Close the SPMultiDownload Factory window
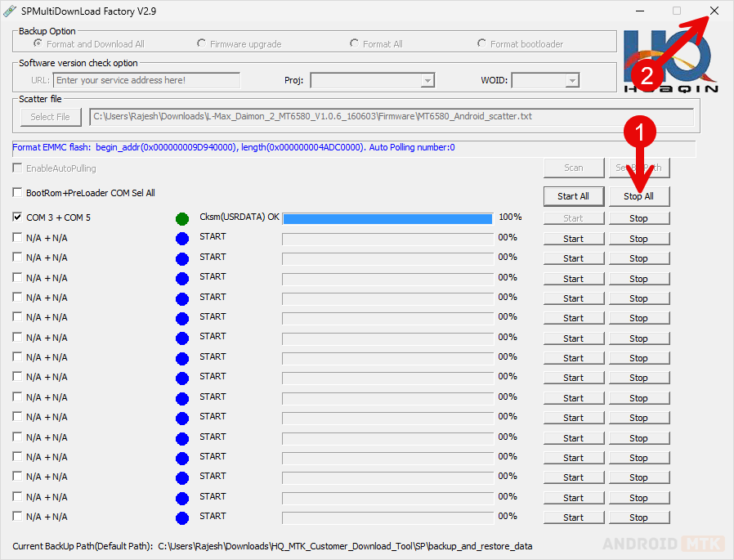Screen dimensions: 734x560 click(x=714, y=11)
